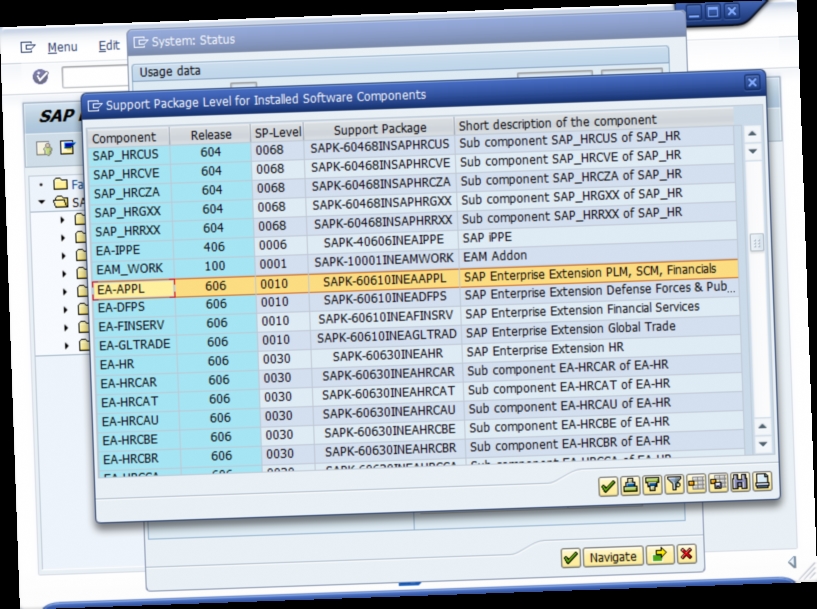This screenshot has height=609, width=817.
Task: Open the Set Filter funnel icon
Action: coord(674,484)
